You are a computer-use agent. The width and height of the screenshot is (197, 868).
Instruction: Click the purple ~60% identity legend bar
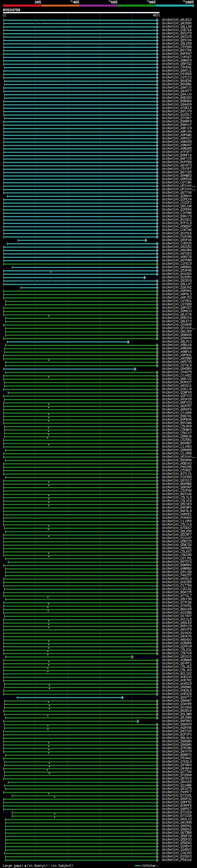click(98, 6)
